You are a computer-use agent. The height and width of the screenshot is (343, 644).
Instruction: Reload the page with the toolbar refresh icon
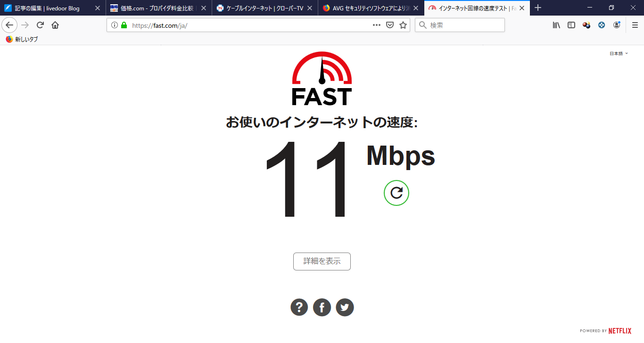(x=40, y=25)
